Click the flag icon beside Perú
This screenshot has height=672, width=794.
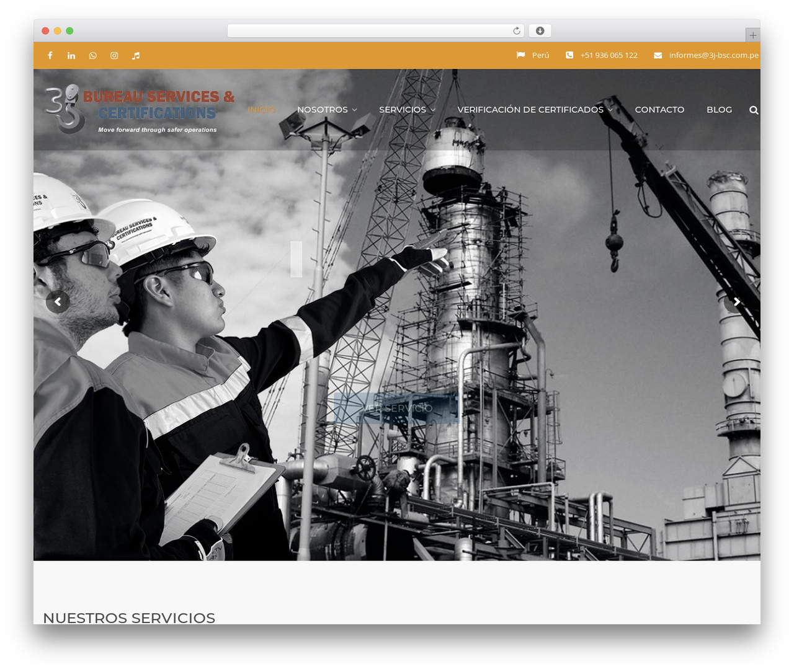click(520, 55)
